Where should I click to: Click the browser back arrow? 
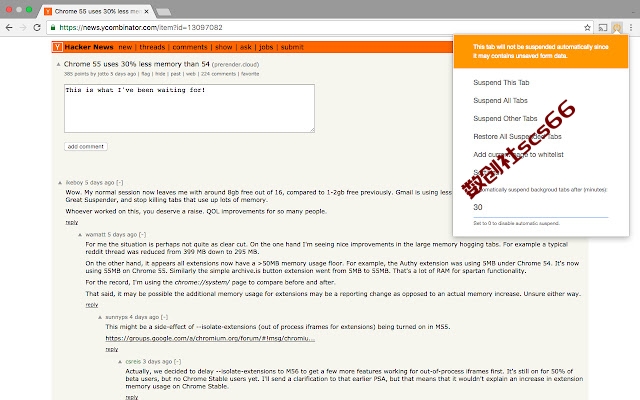tap(9, 28)
